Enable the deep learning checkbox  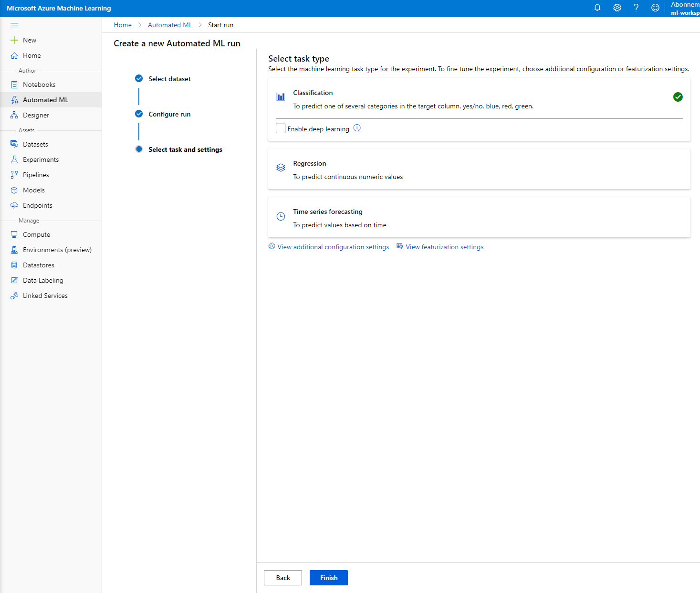(281, 128)
